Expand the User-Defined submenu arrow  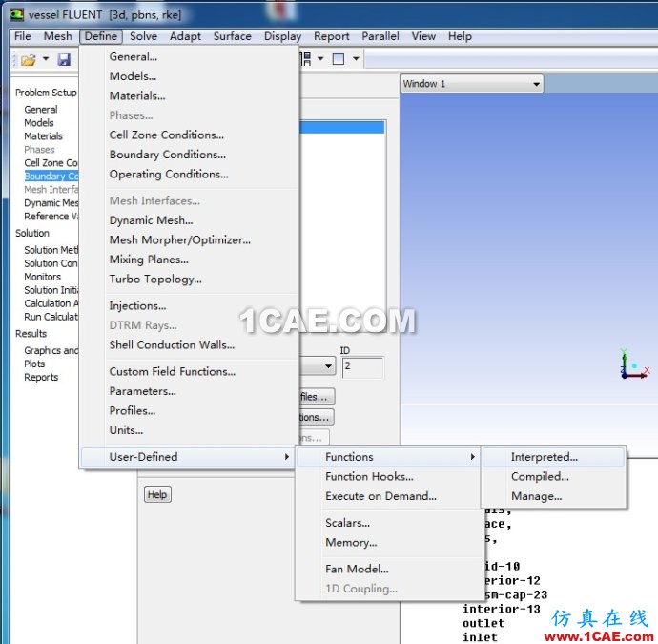[287, 457]
